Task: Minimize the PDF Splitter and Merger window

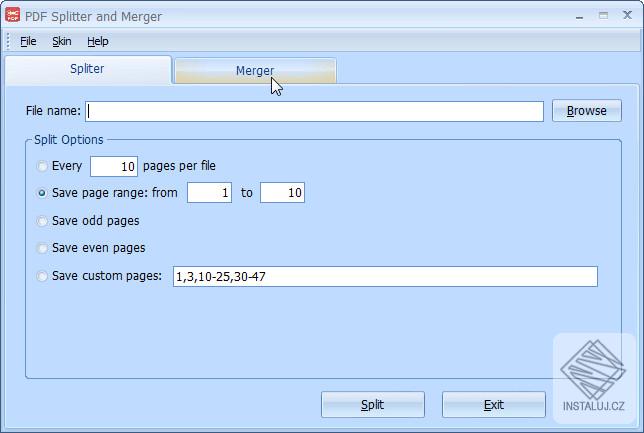Action: pyautogui.click(x=580, y=16)
